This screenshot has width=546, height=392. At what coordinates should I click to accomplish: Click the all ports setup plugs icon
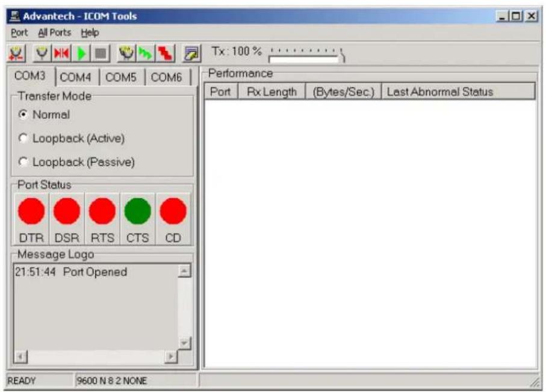(126, 54)
